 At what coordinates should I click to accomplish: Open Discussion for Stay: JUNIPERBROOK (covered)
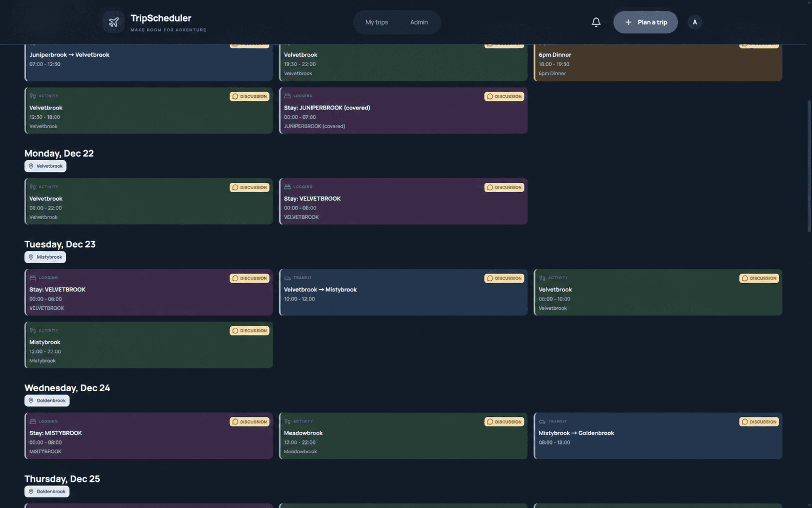point(504,96)
